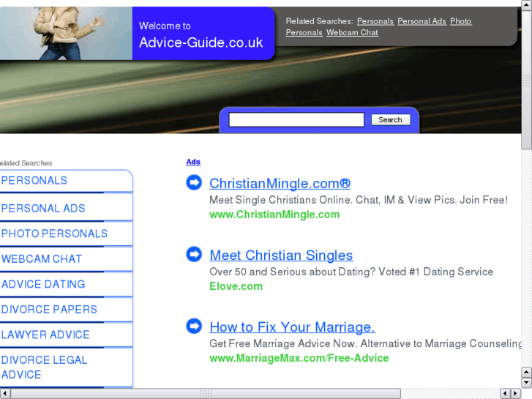Viewport: 532px width, 399px height.
Task: Click the www.ChristianMingle.com green URL
Action: point(274,215)
